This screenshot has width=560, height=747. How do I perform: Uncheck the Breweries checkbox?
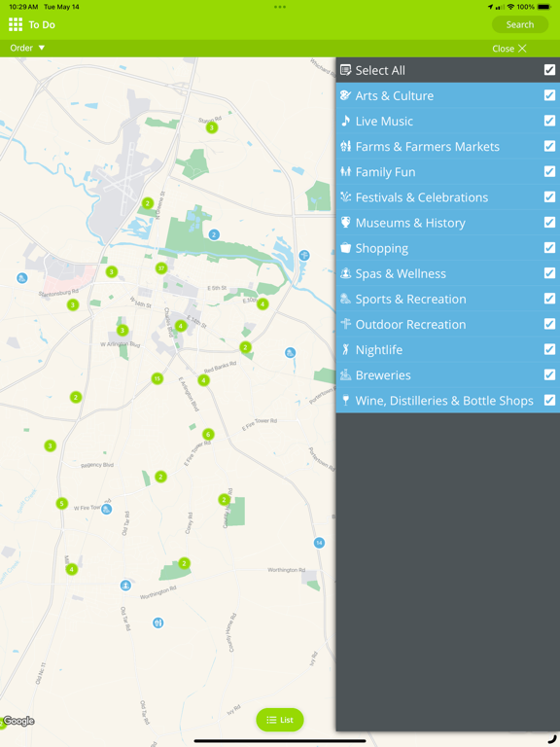[x=549, y=374]
